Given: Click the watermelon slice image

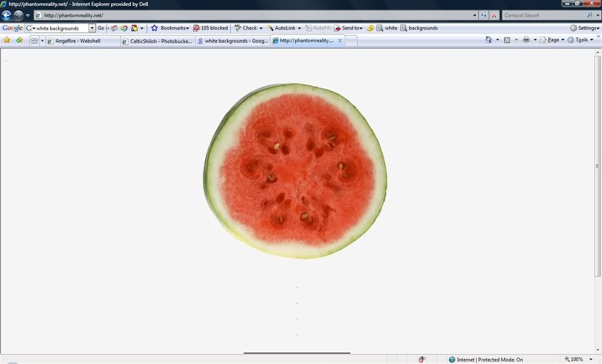Looking at the screenshot, I should (295, 171).
